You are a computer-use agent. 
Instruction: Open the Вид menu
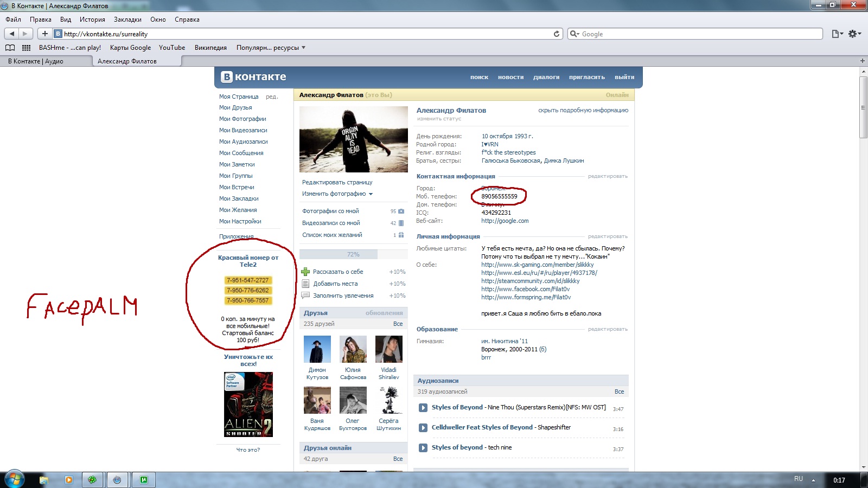point(66,20)
